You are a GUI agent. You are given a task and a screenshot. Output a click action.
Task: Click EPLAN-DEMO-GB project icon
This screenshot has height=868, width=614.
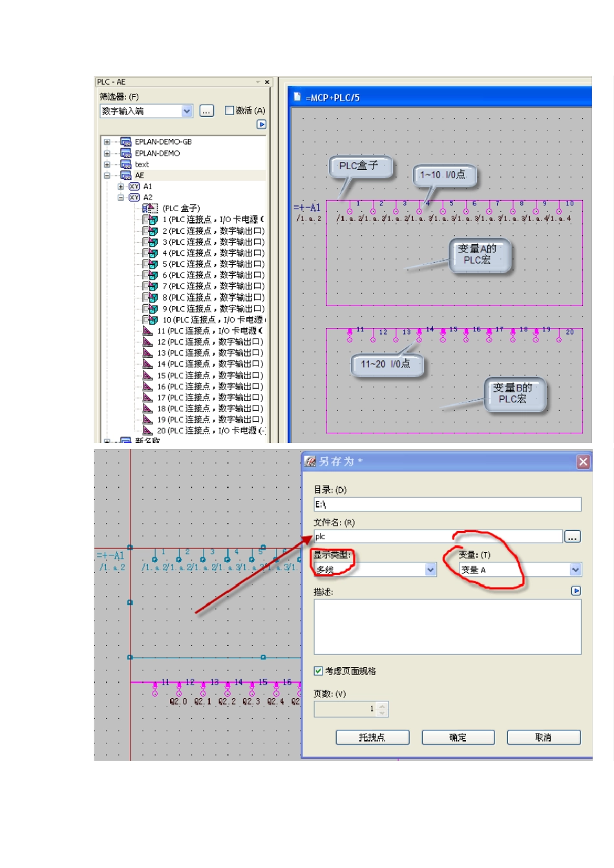126,142
